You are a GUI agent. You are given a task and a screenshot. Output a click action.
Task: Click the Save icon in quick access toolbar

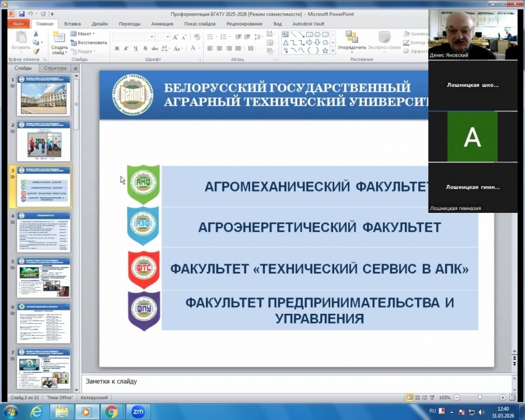point(22,13)
